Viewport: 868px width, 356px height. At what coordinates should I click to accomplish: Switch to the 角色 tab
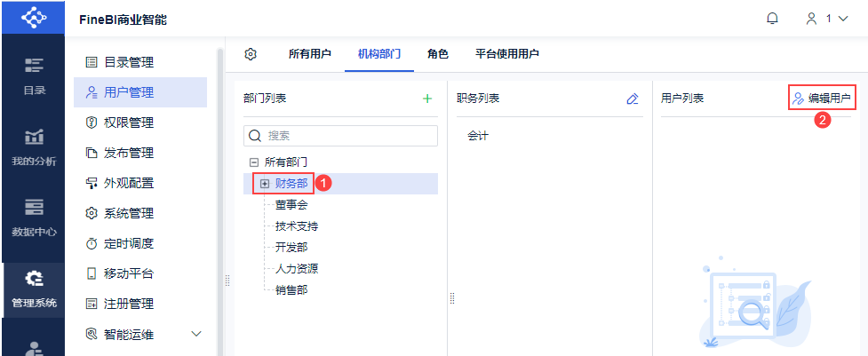[x=437, y=54]
